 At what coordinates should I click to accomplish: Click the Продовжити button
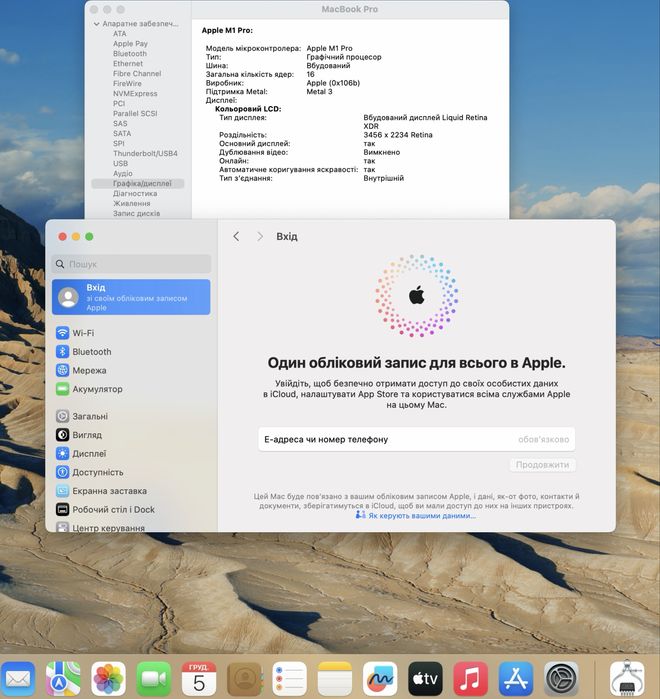point(542,465)
